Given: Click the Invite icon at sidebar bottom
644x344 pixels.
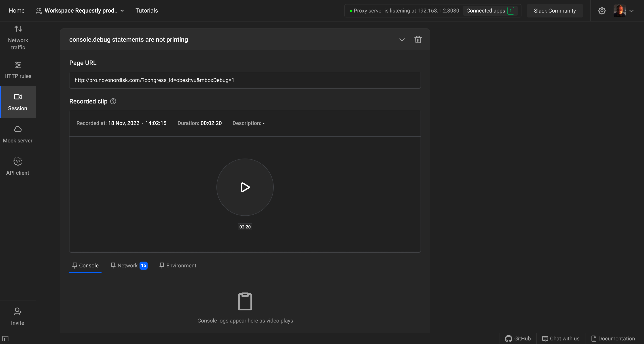Looking at the screenshot, I should [17, 316].
